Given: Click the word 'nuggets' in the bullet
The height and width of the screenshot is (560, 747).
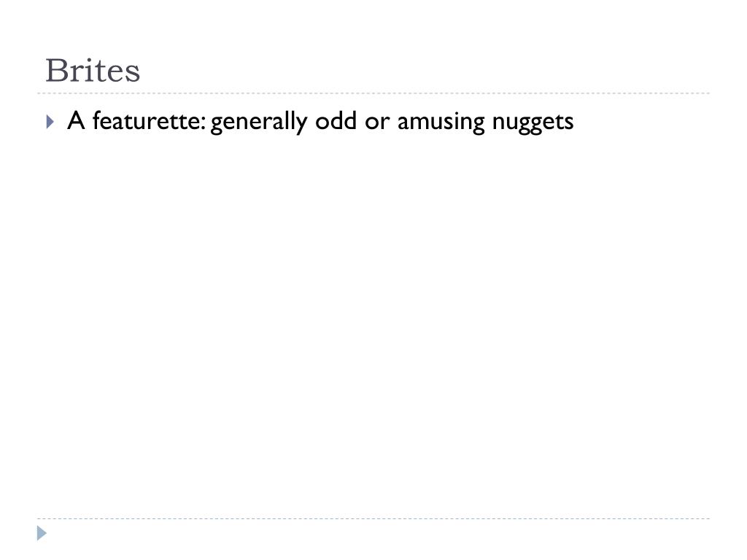Looking at the screenshot, I should pyautogui.click(x=533, y=122).
